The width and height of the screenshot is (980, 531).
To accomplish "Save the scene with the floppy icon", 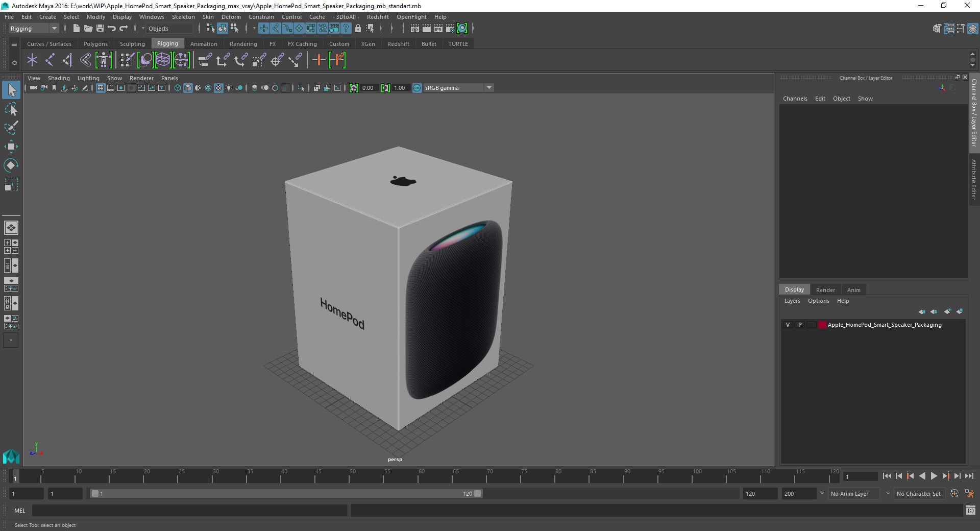I will coord(100,29).
